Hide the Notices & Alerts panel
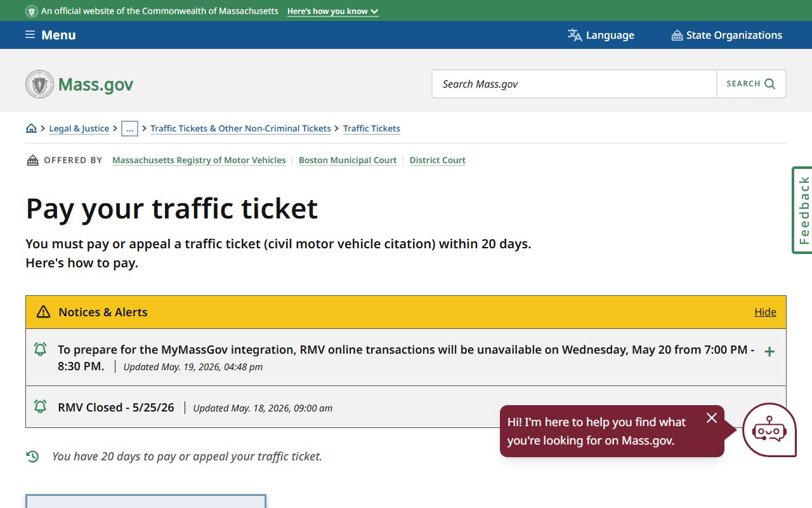Image resolution: width=812 pixels, height=508 pixels. (x=765, y=312)
